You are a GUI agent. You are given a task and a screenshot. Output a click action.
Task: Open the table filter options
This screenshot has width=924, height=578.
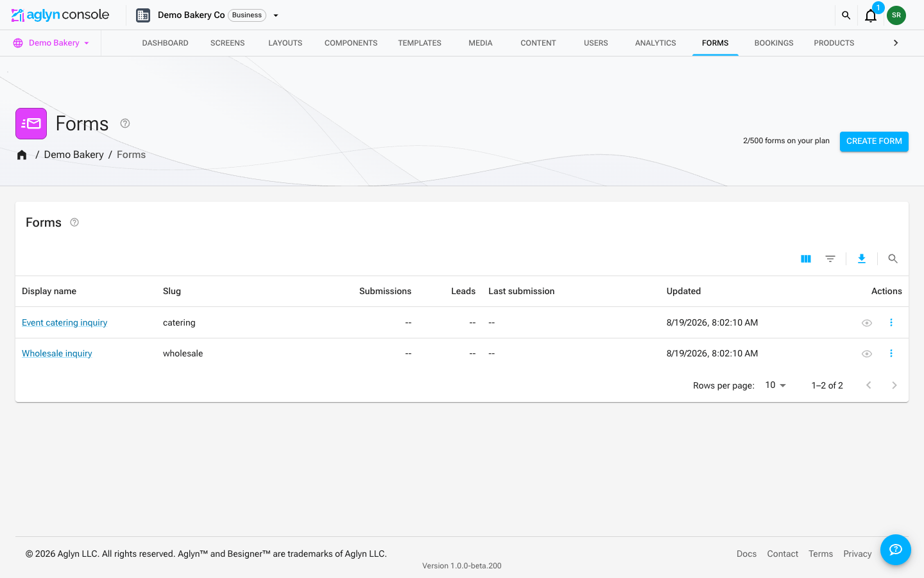(830, 259)
